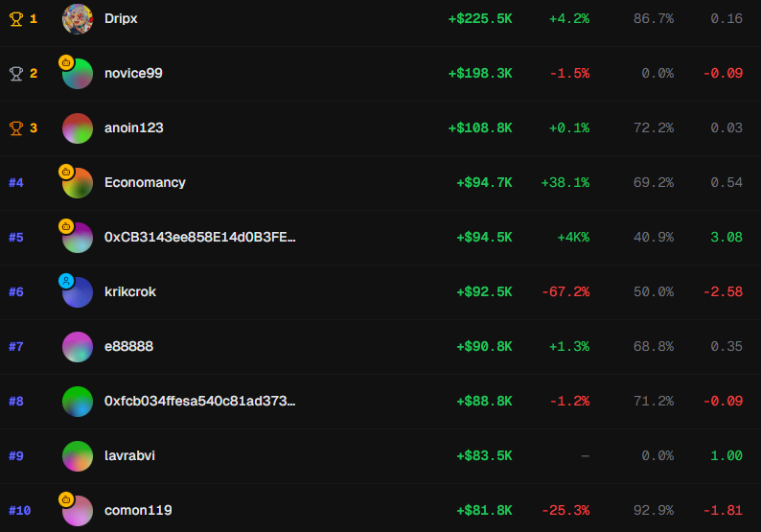Click the bot badge on novice99's avatar
This screenshot has width=761, height=532.
(66, 62)
